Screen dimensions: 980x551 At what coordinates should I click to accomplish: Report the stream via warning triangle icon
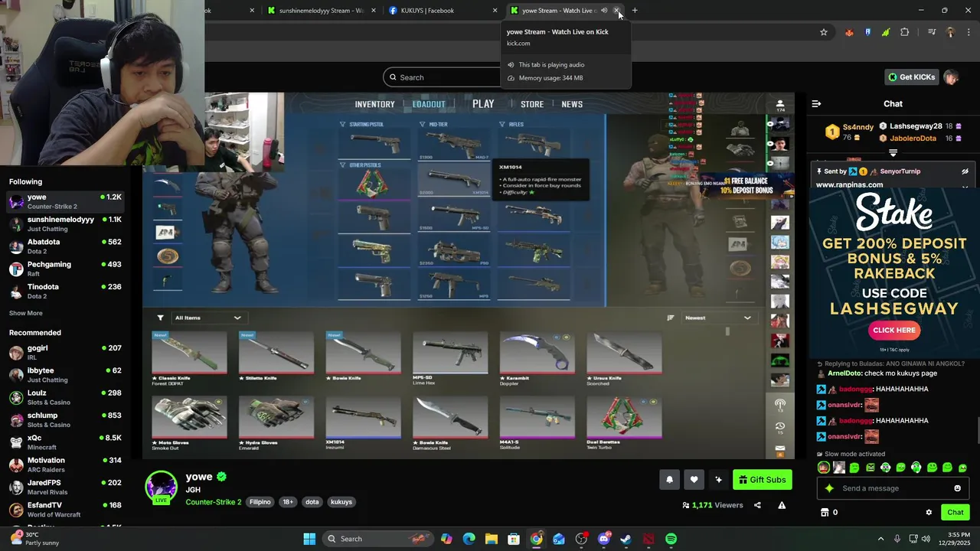[782, 505]
